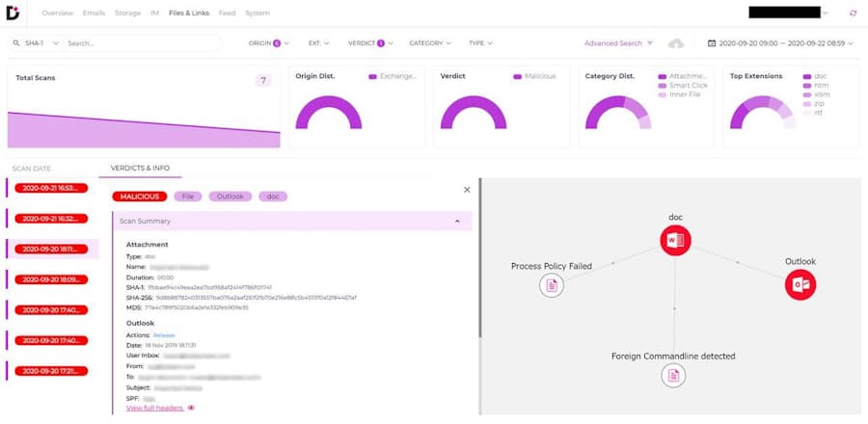Click the cloud download icon
868x424 pixels.
(676, 43)
